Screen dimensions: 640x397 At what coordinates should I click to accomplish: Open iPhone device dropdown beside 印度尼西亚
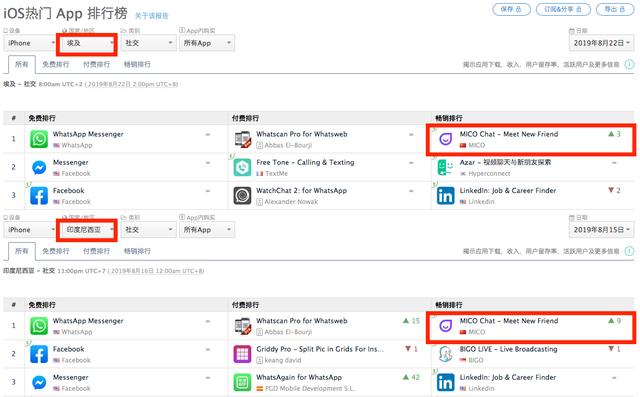30,230
